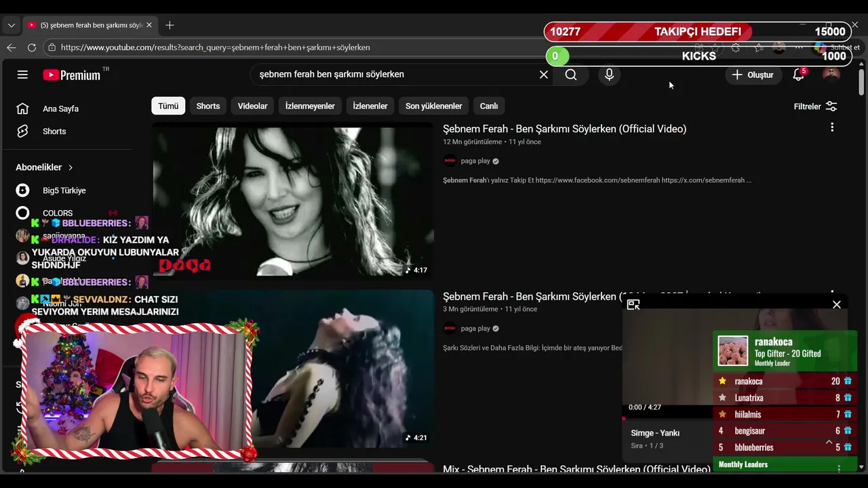This screenshot has width=868, height=488.
Task: Click the YouTube Premium logo
Action: [72, 75]
